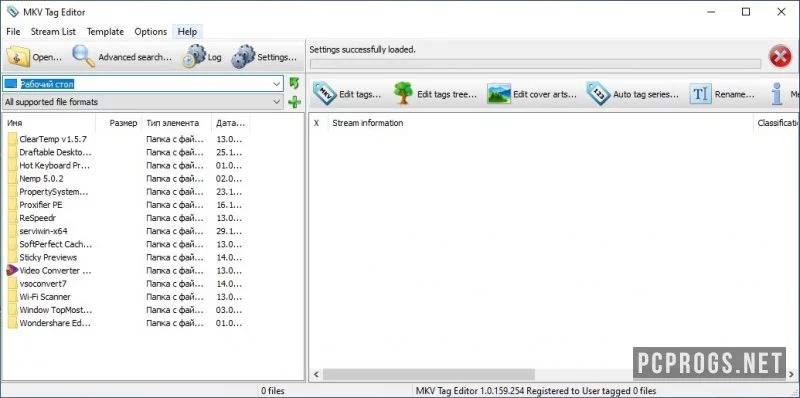Viewport: 800px width, 398px height.
Task: Expand the All supported file formats dropdown
Action: (x=277, y=102)
